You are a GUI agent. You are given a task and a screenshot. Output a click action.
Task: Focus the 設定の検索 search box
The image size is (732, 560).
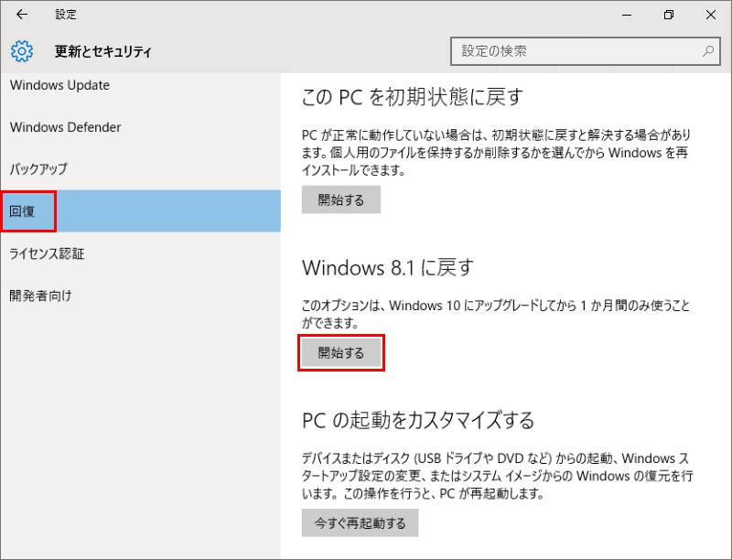tap(585, 51)
